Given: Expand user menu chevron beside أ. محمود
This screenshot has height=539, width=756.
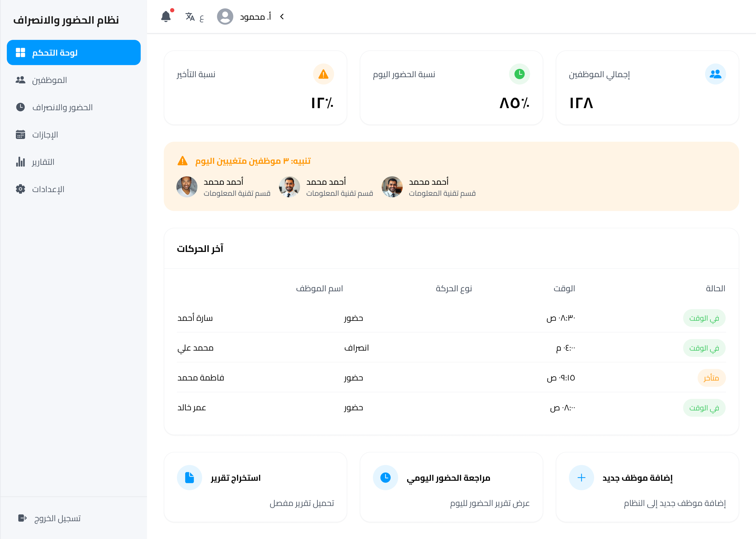Looking at the screenshot, I should click(x=282, y=17).
